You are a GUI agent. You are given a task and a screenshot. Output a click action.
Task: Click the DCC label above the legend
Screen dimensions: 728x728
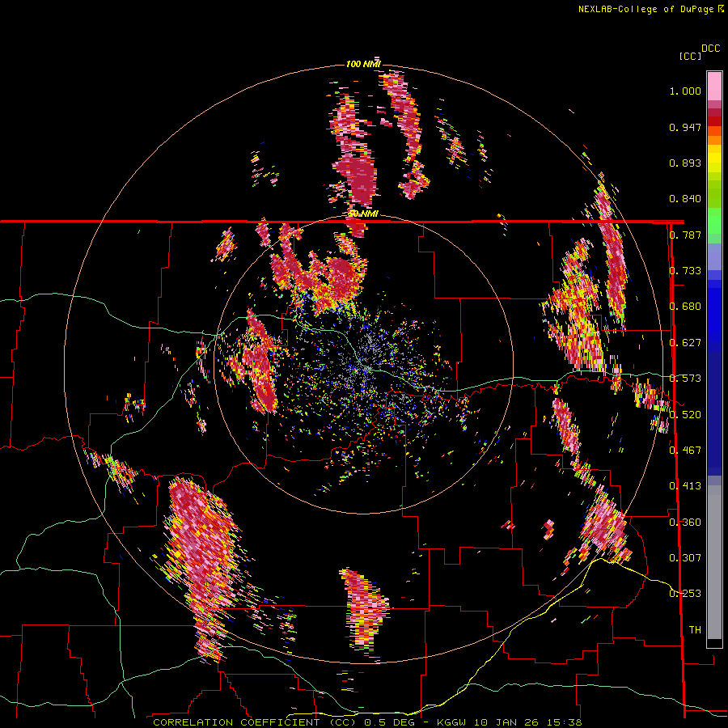pos(711,49)
